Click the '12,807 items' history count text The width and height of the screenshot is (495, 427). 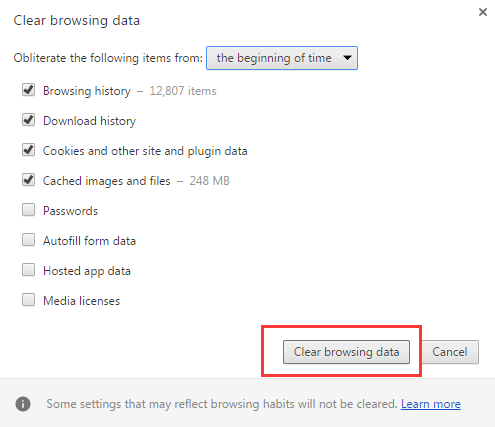[183, 91]
